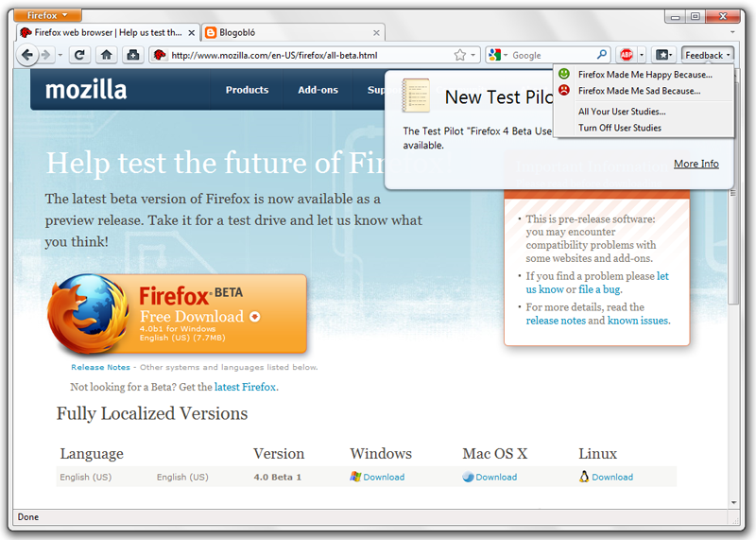The width and height of the screenshot is (756, 540).
Task: Open the 'known issues' link
Action: [637, 321]
